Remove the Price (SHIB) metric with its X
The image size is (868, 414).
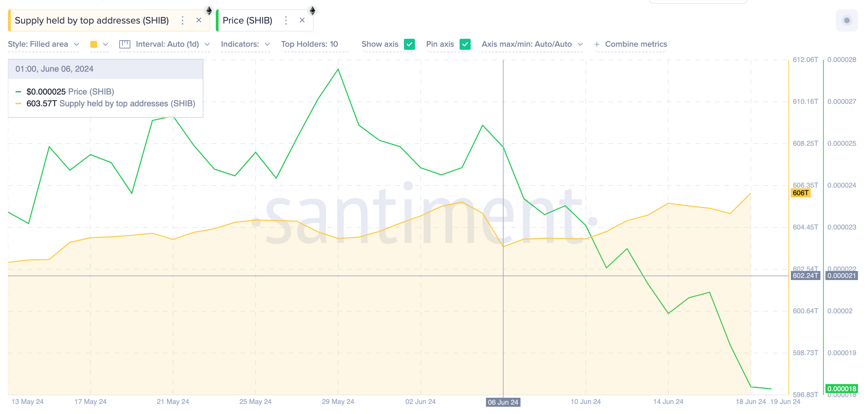pyautogui.click(x=302, y=20)
